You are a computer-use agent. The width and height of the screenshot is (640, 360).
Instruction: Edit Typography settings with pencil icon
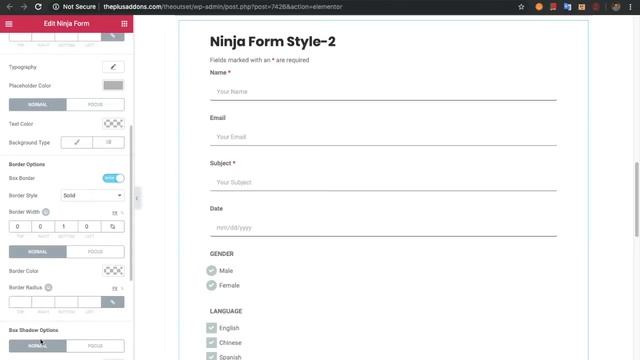(x=113, y=67)
